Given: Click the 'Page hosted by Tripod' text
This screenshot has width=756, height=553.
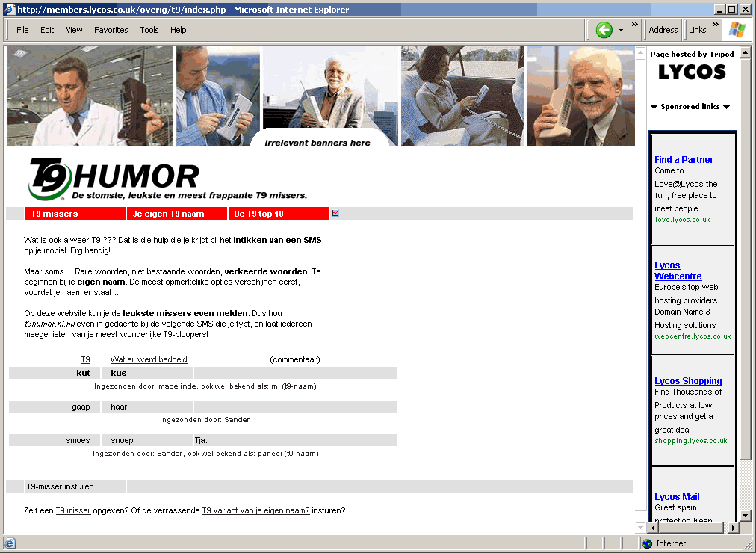Looking at the screenshot, I should [x=692, y=54].
